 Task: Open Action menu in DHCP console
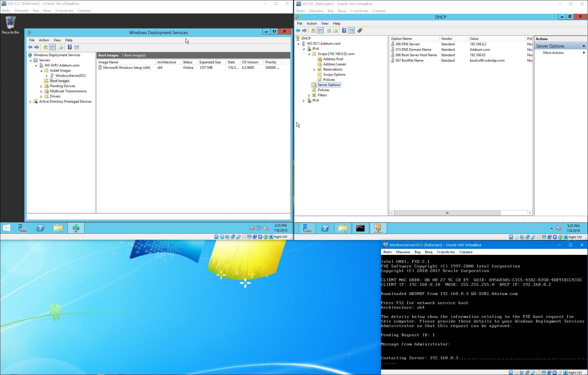[x=312, y=24]
